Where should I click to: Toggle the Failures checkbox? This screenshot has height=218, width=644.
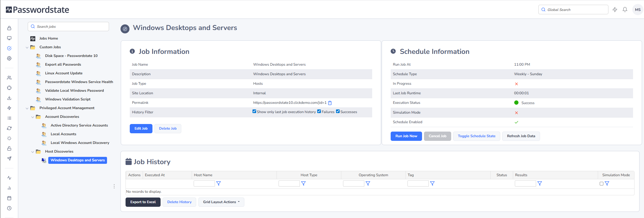pyautogui.click(x=319, y=111)
